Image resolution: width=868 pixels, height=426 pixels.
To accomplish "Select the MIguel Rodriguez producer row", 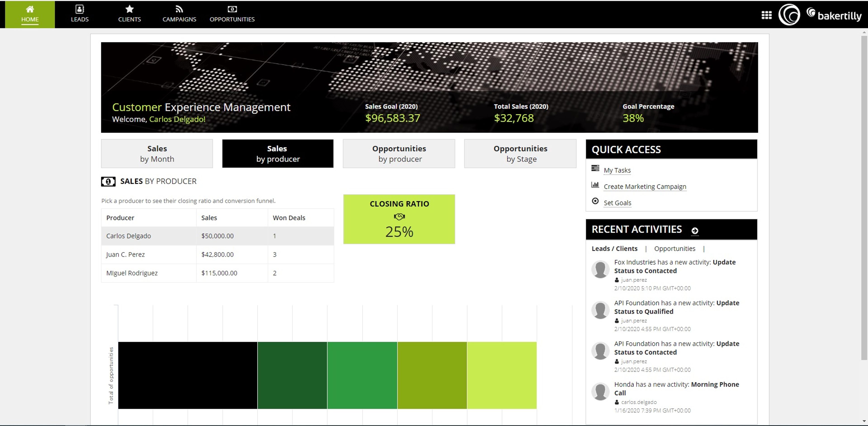I will coord(218,273).
